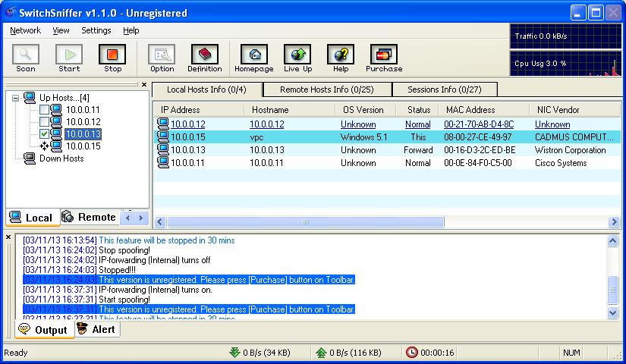Click the horizontal scrollbar thumb of host table
Image resolution: width=626 pixels, height=364 pixels.
(306, 221)
